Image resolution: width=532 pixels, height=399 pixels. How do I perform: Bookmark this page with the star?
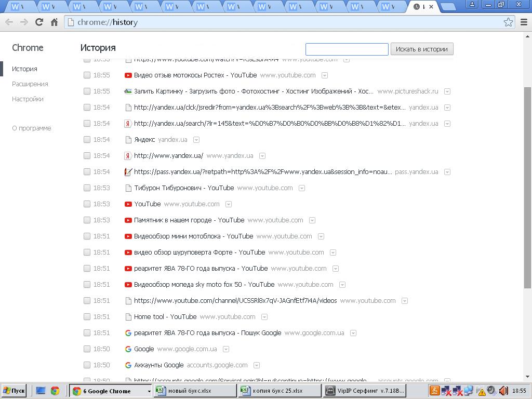click(x=508, y=22)
